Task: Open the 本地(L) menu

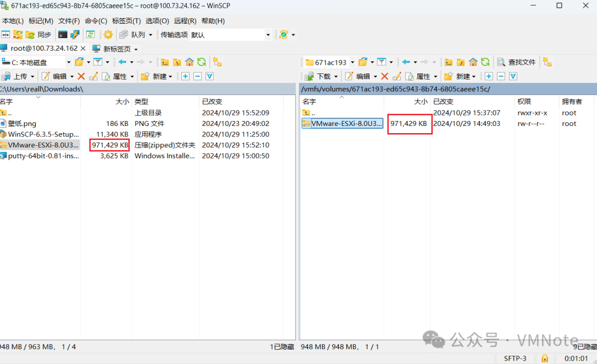Action: [x=13, y=21]
